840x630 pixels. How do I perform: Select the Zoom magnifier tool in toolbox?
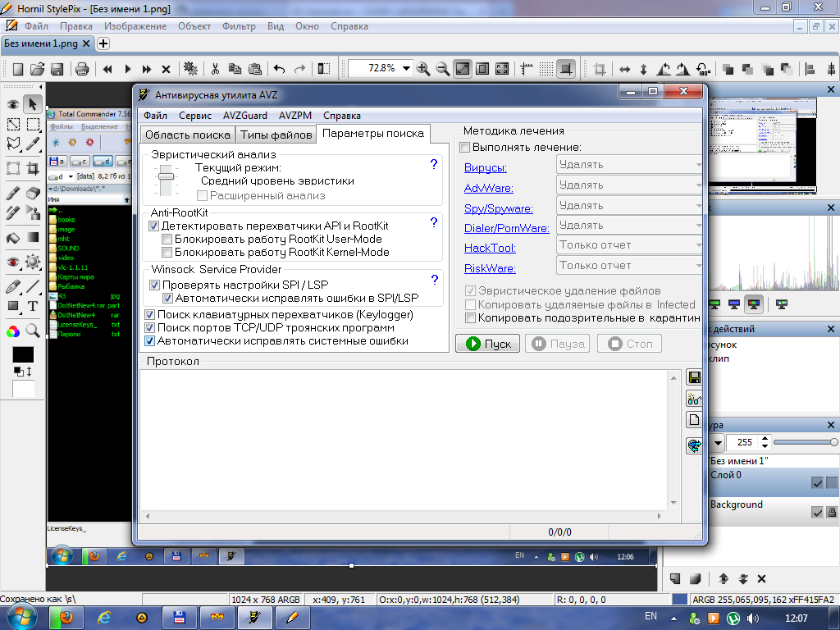33,331
